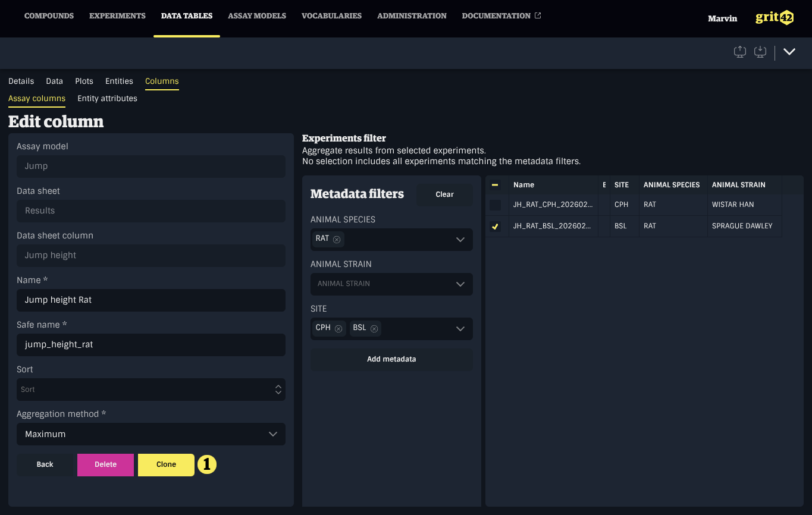Check the JH_RAT_CPH experiment row checkbox
The width and height of the screenshot is (812, 515).
point(495,205)
